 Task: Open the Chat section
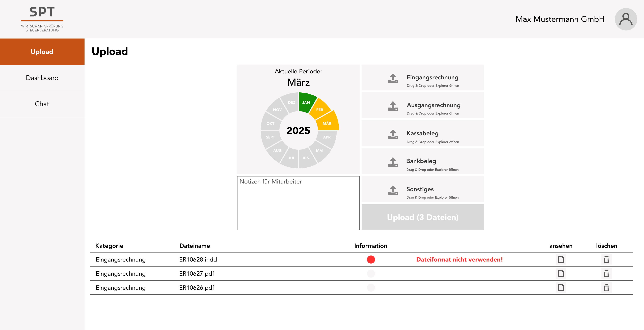point(42,104)
